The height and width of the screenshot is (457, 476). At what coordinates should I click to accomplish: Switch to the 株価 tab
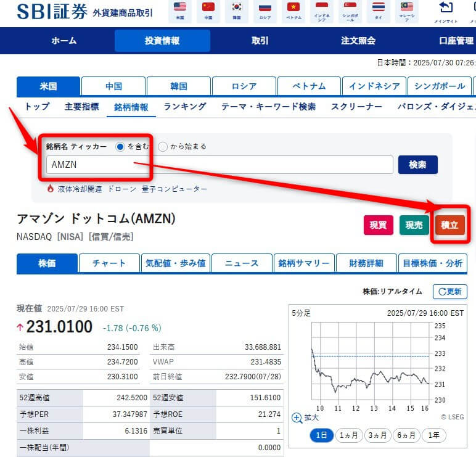(x=47, y=263)
